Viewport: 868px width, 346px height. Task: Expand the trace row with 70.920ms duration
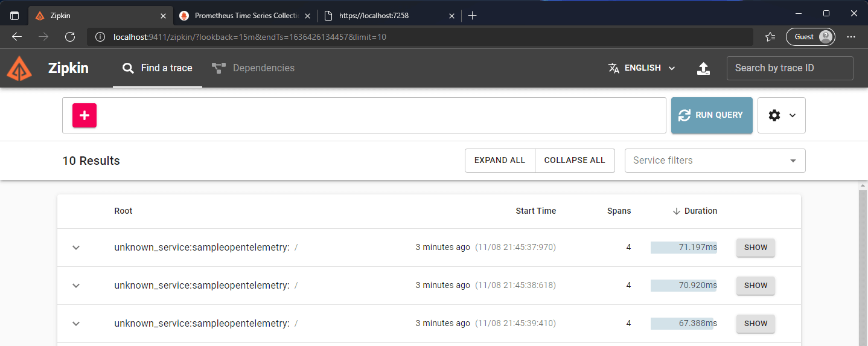click(76, 286)
